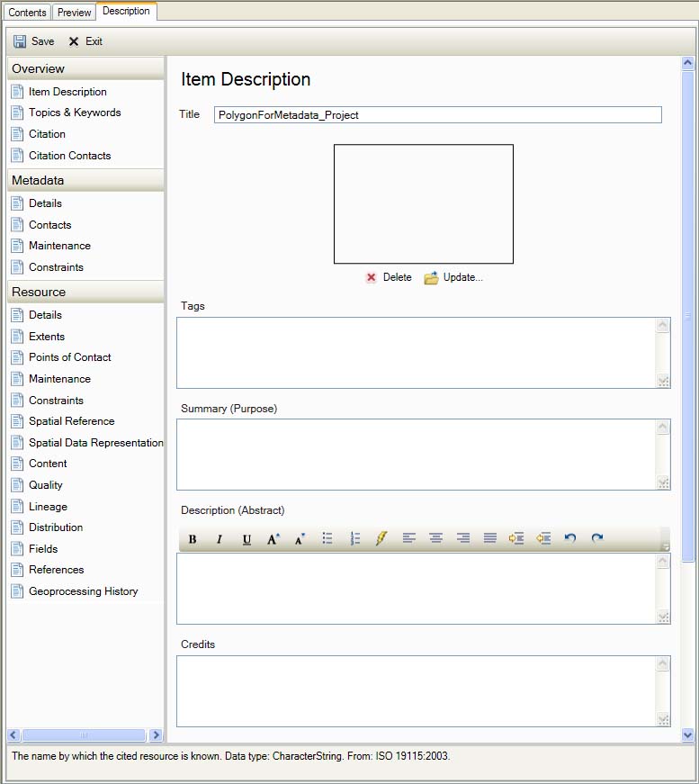The height and width of the screenshot is (784, 699).
Task: Center align text in Description editor
Action: coord(435,538)
